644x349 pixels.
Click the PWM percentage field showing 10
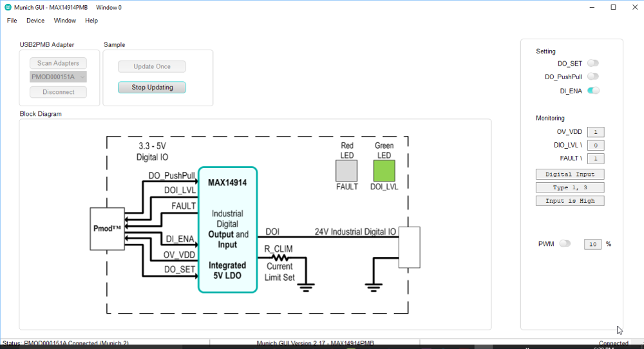pyautogui.click(x=592, y=244)
